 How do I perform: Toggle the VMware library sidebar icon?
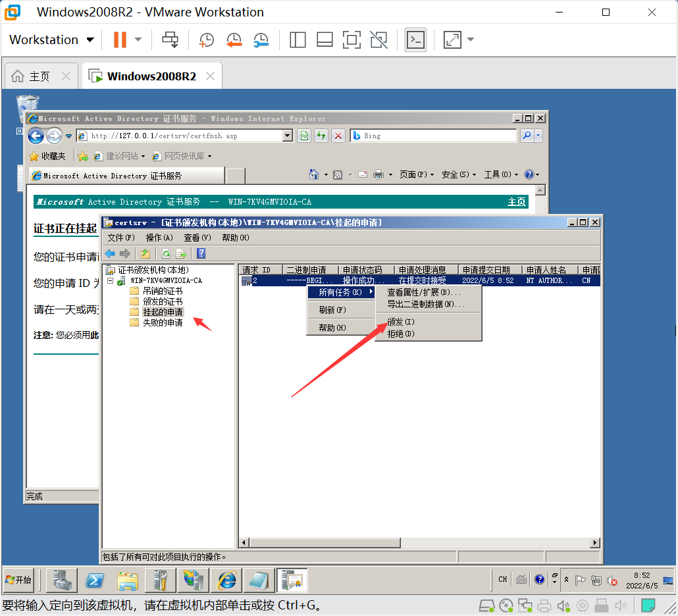click(298, 39)
